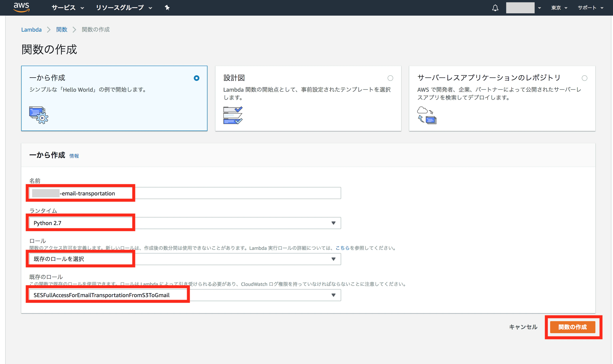Open the notifications bell icon
Screen dimensions: 613x364
tap(495, 8)
